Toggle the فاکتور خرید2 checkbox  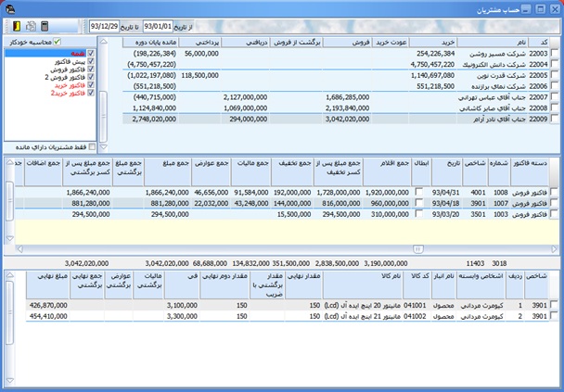[90, 94]
